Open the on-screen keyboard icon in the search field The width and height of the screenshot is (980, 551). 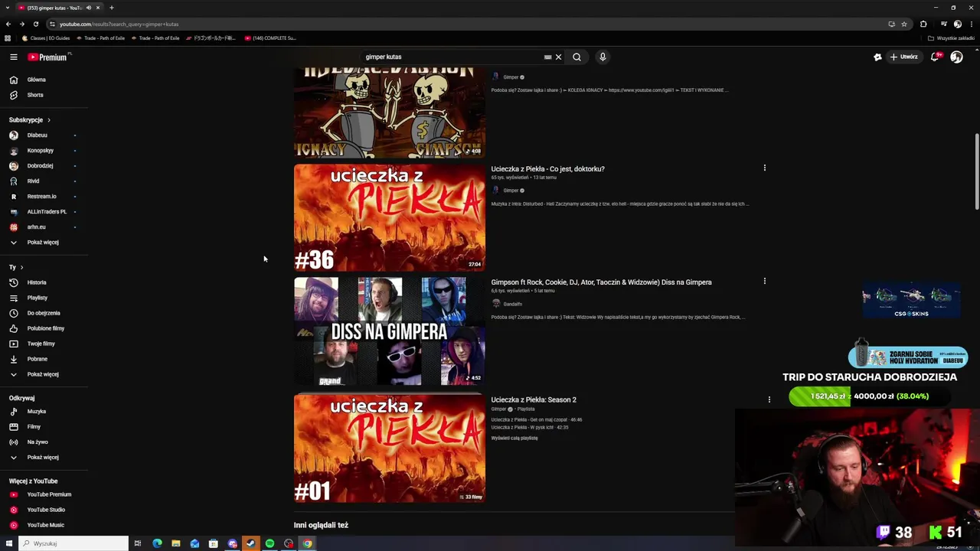pyautogui.click(x=547, y=57)
